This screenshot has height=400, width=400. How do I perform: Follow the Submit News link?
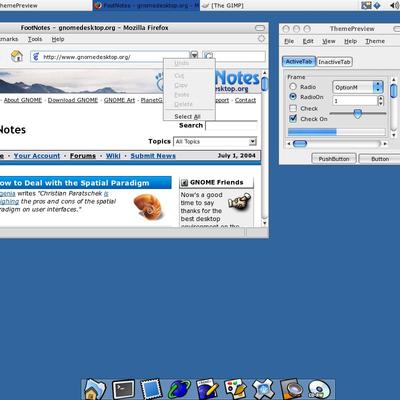(153, 156)
